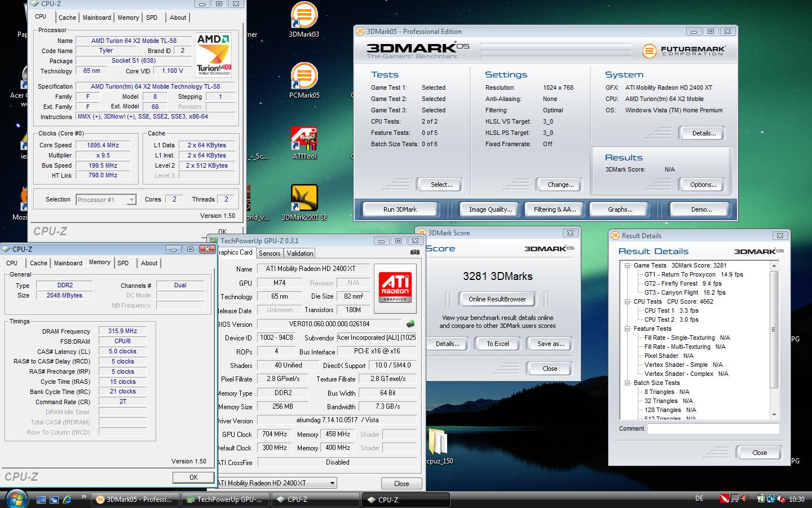Viewport: 812px width, 508px height.
Task: Click the Result Details scrollbar up arrow
Action: click(x=774, y=265)
